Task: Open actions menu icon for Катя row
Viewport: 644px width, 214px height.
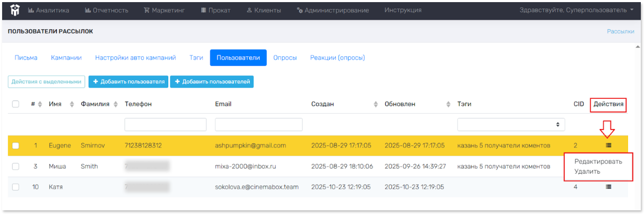Action: tap(608, 187)
